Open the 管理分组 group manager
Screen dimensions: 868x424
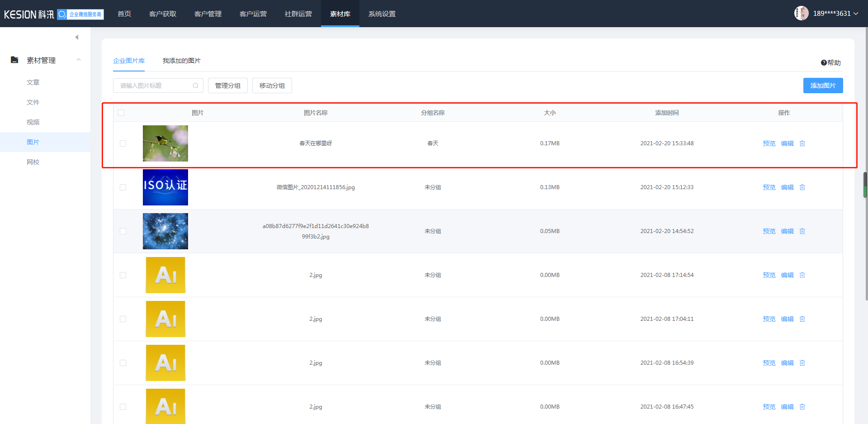(227, 86)
